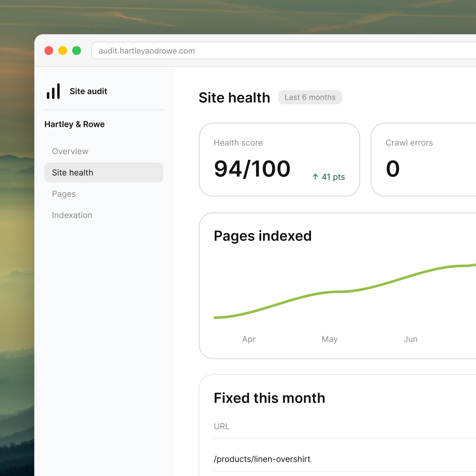Viewport: 476px width, 476px height.
Task: Open the Health score card
Action: (x=279, y=159)
